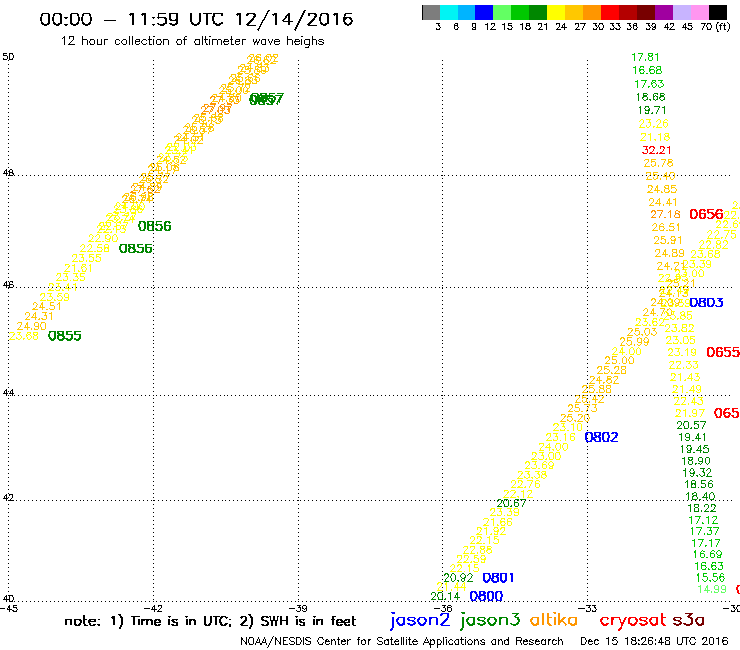The width and height of the screenshot is (740, 650).
Task: Click the green 0857 time stamp
Action: click(266, 99)
